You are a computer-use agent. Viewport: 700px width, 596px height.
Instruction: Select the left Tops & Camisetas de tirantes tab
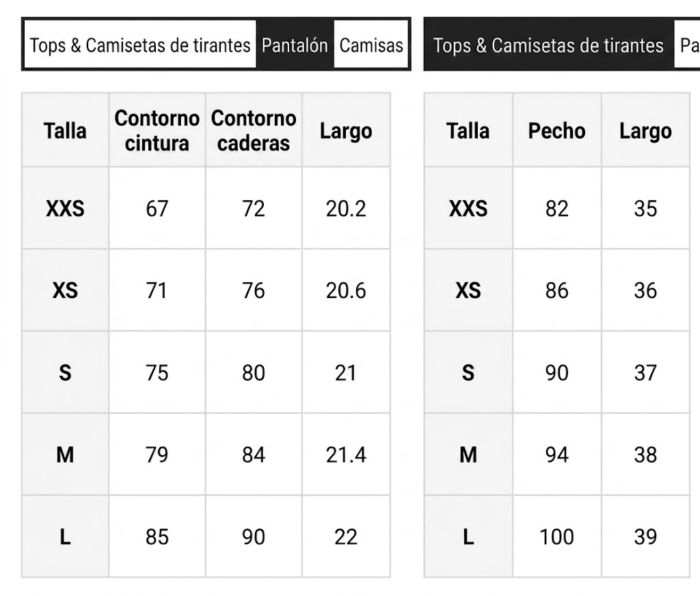140,45
